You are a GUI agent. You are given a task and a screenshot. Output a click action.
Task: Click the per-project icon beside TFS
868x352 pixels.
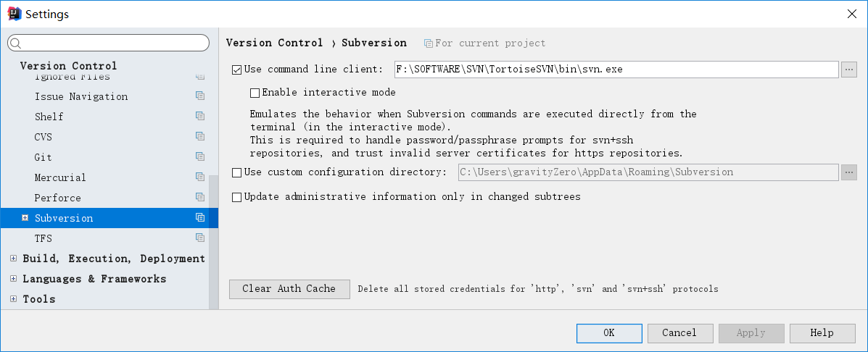[x=200, y=238]
